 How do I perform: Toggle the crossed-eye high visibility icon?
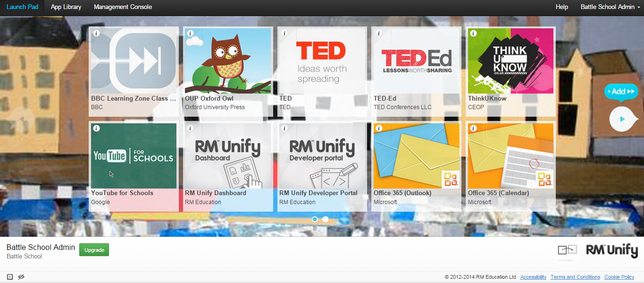pyautogui.click(x=21, y=277)
